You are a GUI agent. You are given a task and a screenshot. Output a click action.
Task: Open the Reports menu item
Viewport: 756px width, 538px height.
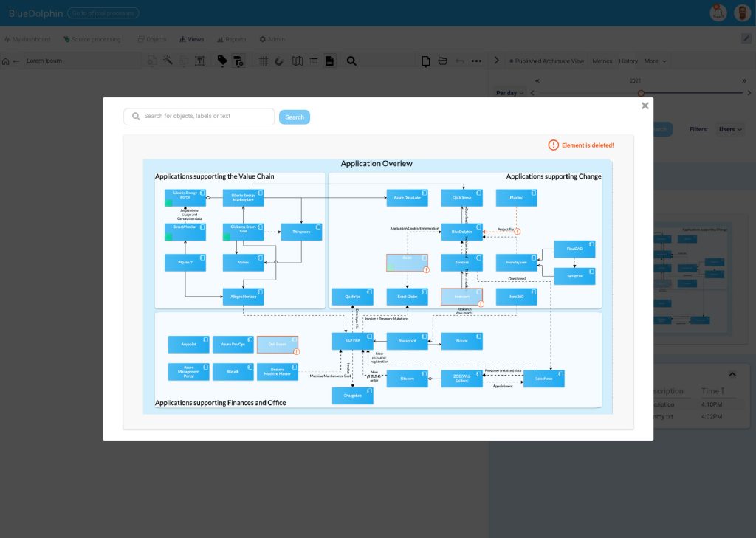click(x=231, y=40)
